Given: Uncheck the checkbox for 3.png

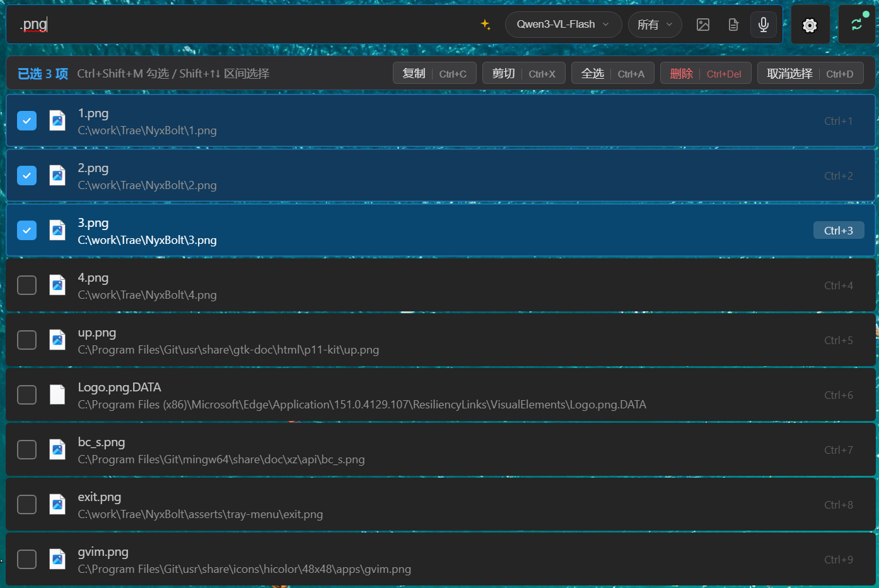Looking at the screenshot, I should click(x=26, y=230).
